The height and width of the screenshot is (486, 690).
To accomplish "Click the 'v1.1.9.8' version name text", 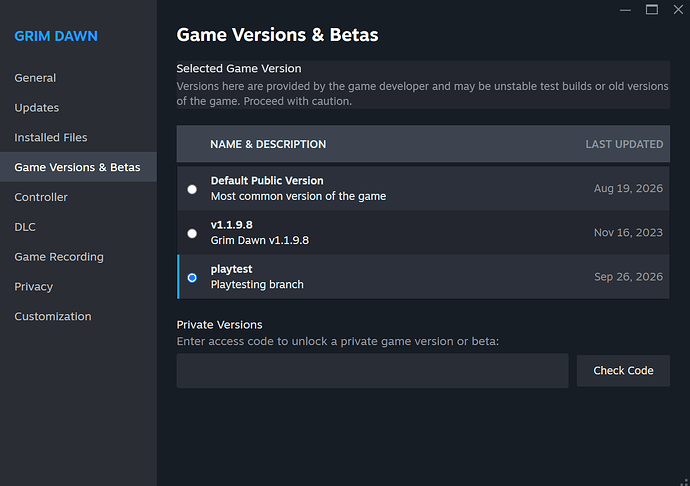I will pos(231,225).
